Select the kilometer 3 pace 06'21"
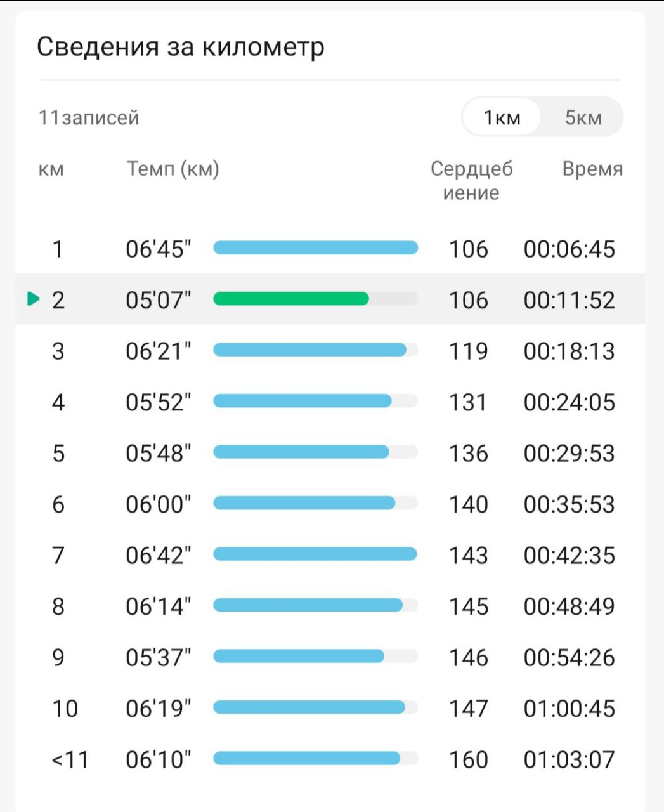Image resolution: width=664 pixels, height=812 pixels. [158, 351]
